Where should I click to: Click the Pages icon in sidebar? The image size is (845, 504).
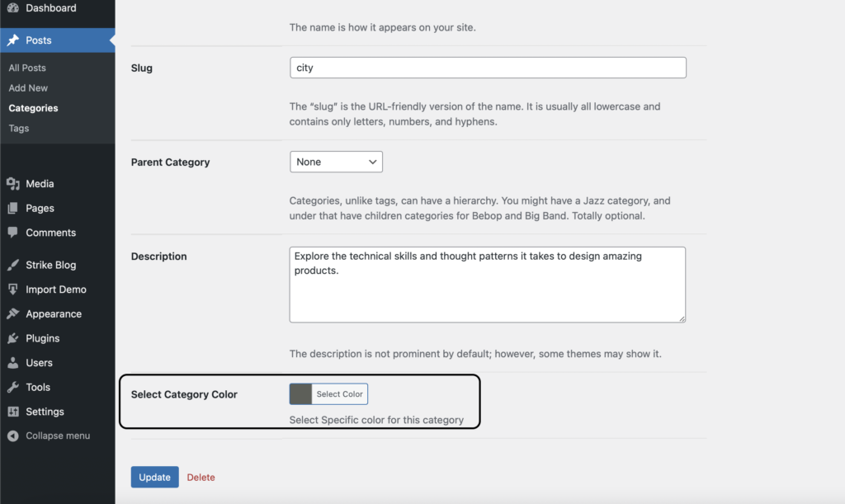point(12,209)
